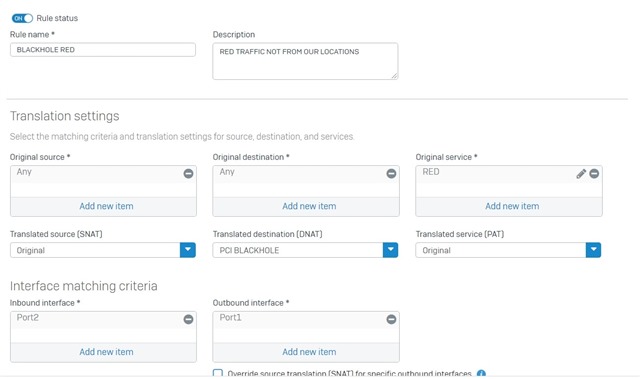Image resolution: width=640 pixels, height=379 pixels.
Task: Click the Description text area
Action: [305, 61]
